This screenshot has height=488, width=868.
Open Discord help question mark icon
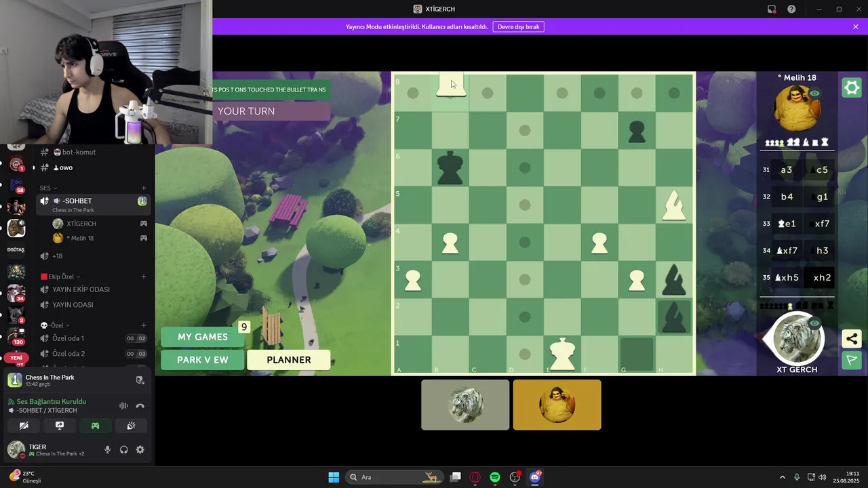791,9
